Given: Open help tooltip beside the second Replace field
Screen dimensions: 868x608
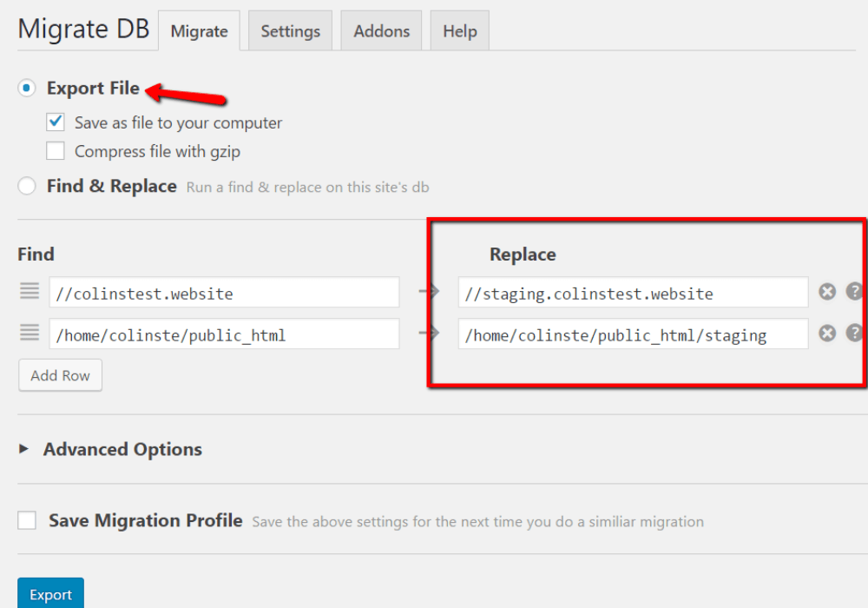Looking at the screenshot, I should click(x=854, y=334).
